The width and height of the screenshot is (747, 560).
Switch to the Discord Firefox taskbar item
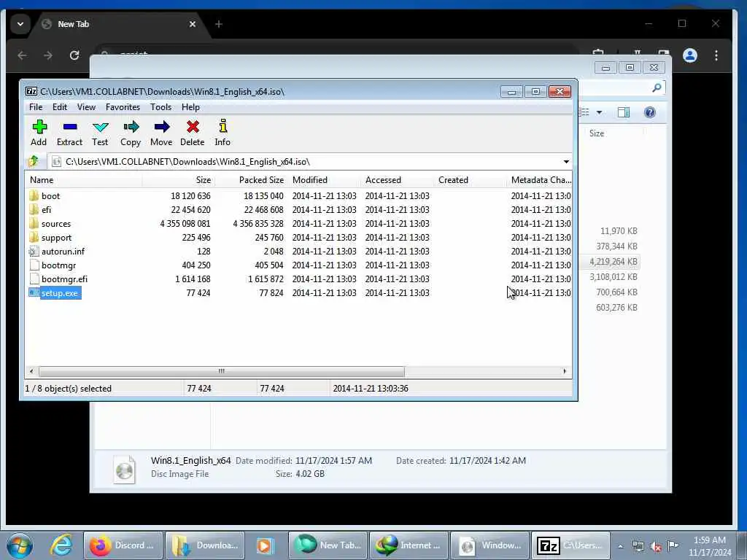click(x=123, y=545)
